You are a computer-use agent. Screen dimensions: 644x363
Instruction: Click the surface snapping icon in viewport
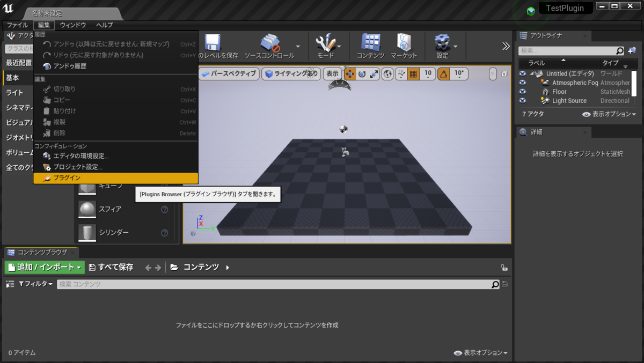coord(401,74)
